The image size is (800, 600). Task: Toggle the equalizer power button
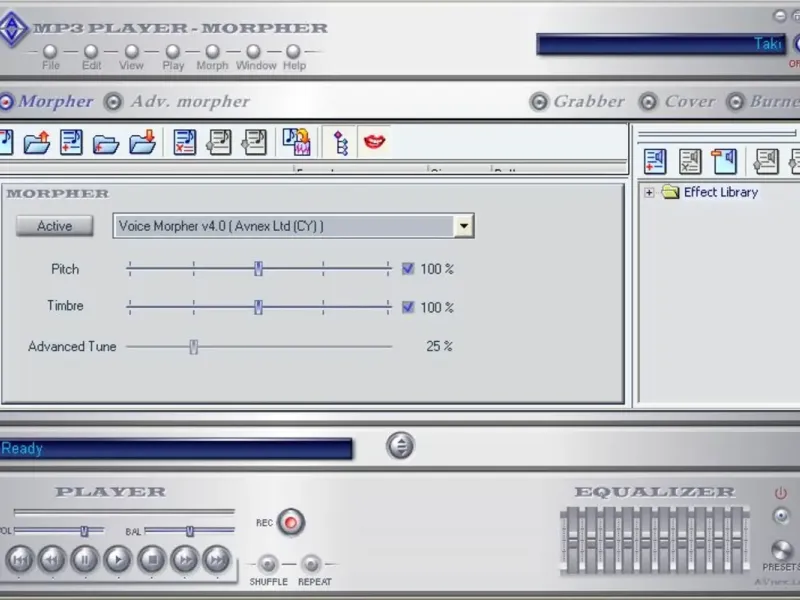tap(781, 493)
